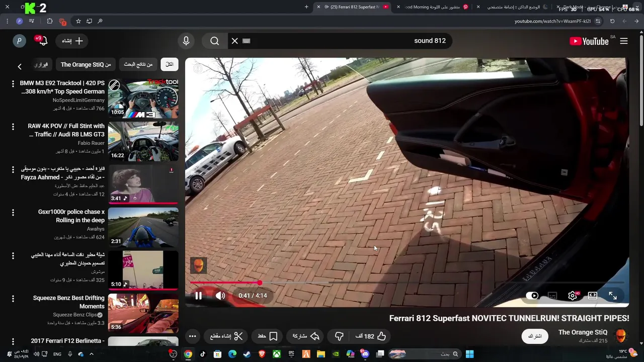This screenshot has width=644, height=362.
Task: Open BMW M3 E92 Tracktool video thumbnail
Action: click(x=143, y=98)
